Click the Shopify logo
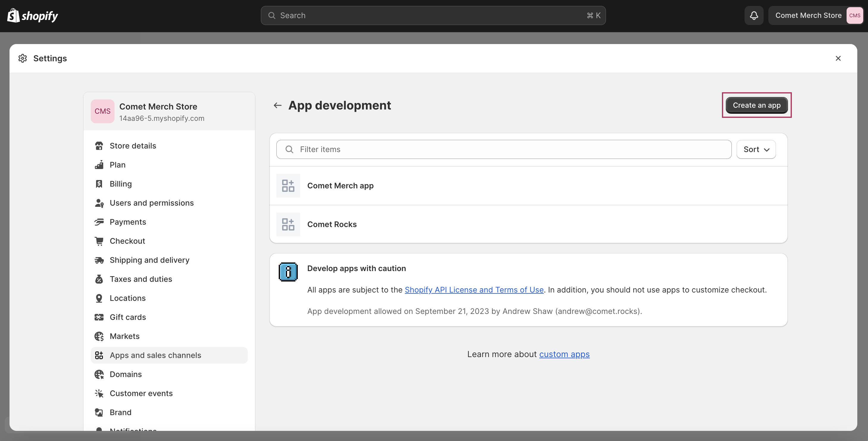The height and width of the screenshot is (441, 868). point(32,15)
